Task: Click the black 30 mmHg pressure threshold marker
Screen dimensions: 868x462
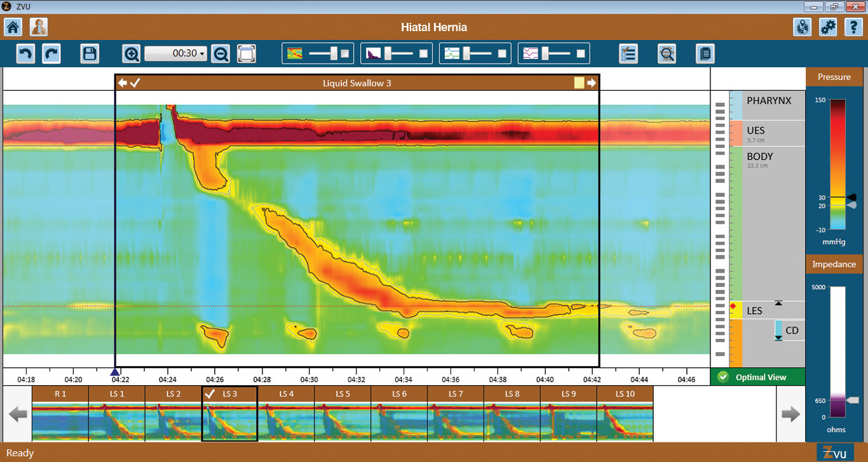Action: click(x=851, y=198)
